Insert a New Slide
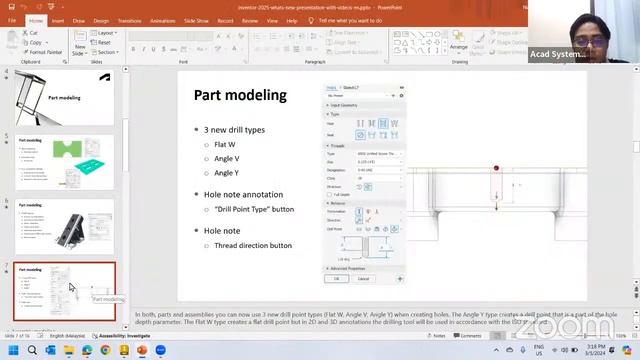The width and height of the screenshot is (640, 360). pos(80,43)
